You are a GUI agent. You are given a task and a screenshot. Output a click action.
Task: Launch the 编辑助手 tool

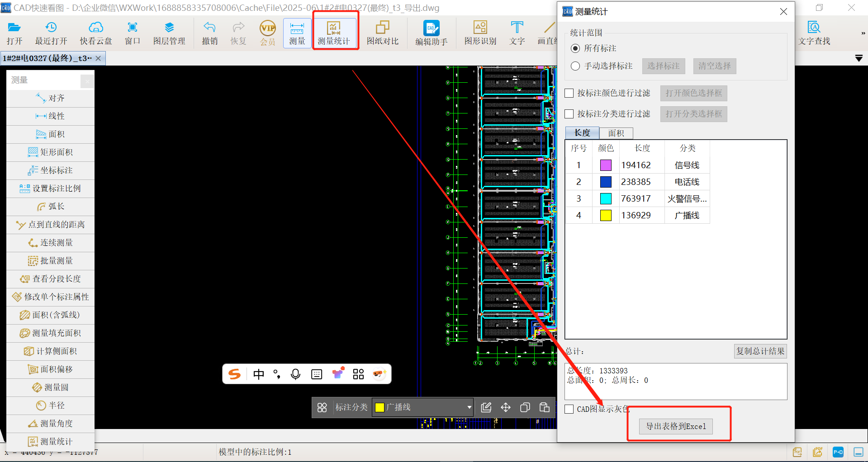(432, 33)
